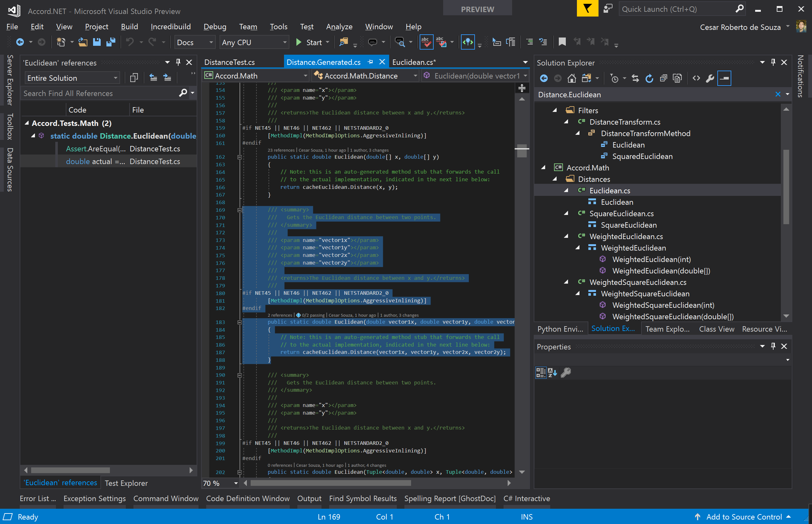Select SquareEuclidean.cs in Solution Explorer
The width and height of the screenshot is (812, 524).
(x=621, y=213)
